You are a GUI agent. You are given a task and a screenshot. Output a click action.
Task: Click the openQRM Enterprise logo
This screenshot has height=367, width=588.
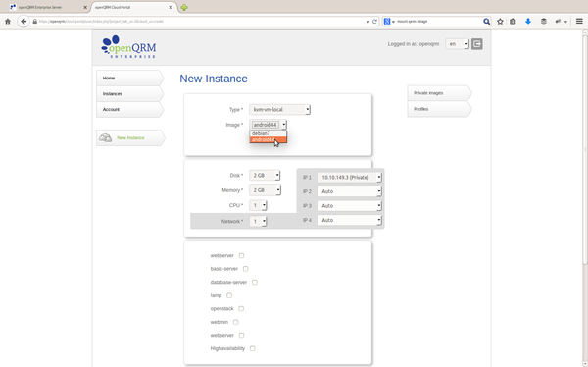point(128,46)
